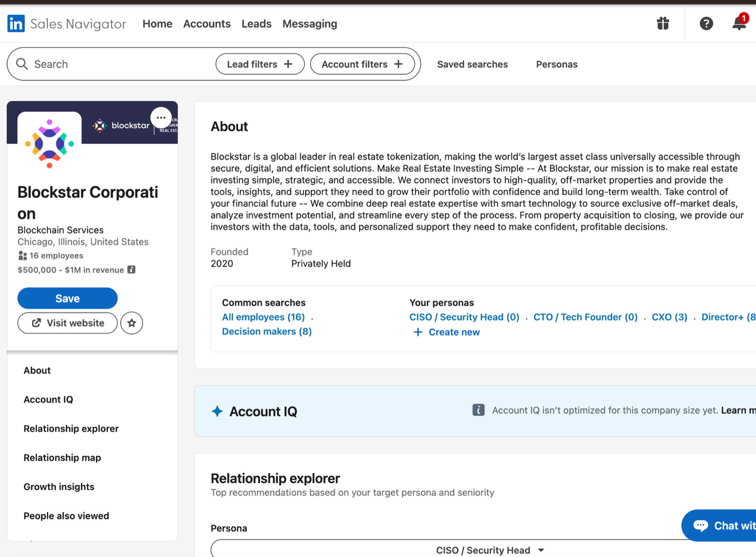Viewport: 756px width, 557px height.
Task: Add Account filters
Action: tap(362, 64)
